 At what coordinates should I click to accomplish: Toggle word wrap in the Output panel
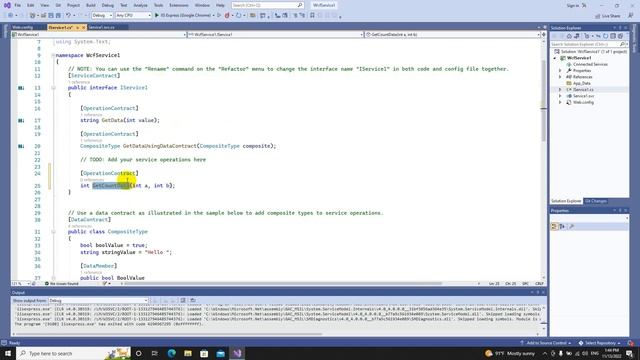tap(193, 301)
